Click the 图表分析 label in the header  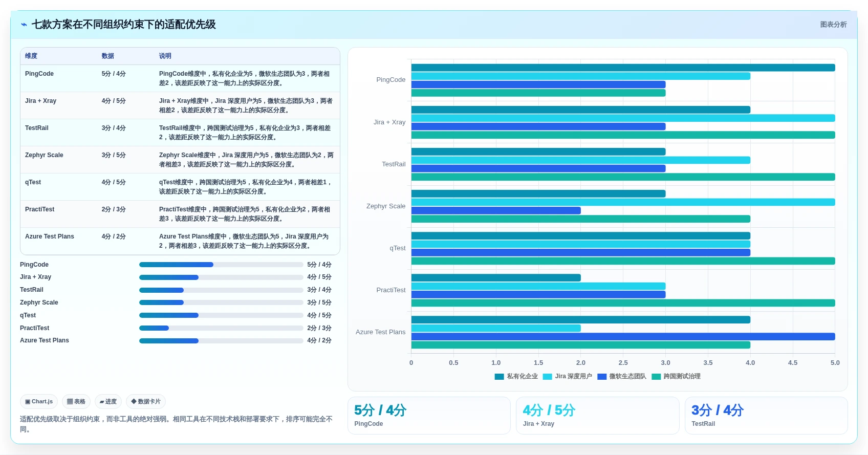pos(833,25)
